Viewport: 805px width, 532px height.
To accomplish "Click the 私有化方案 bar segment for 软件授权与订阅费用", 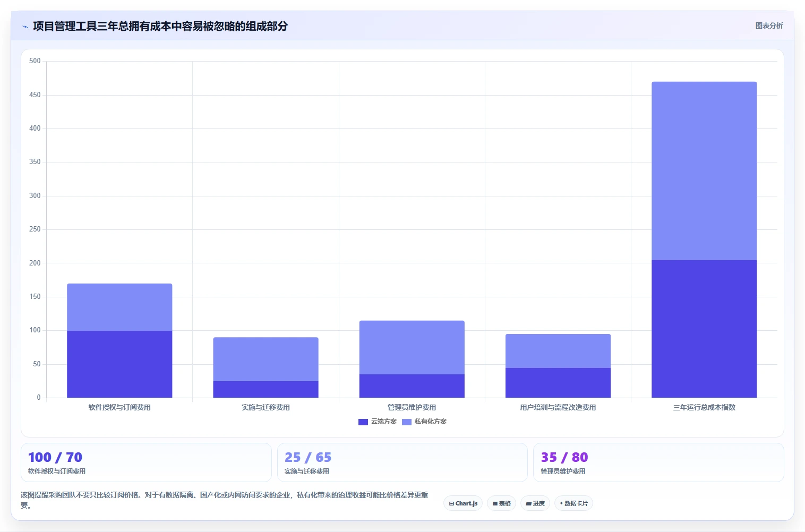I will 119,307.
